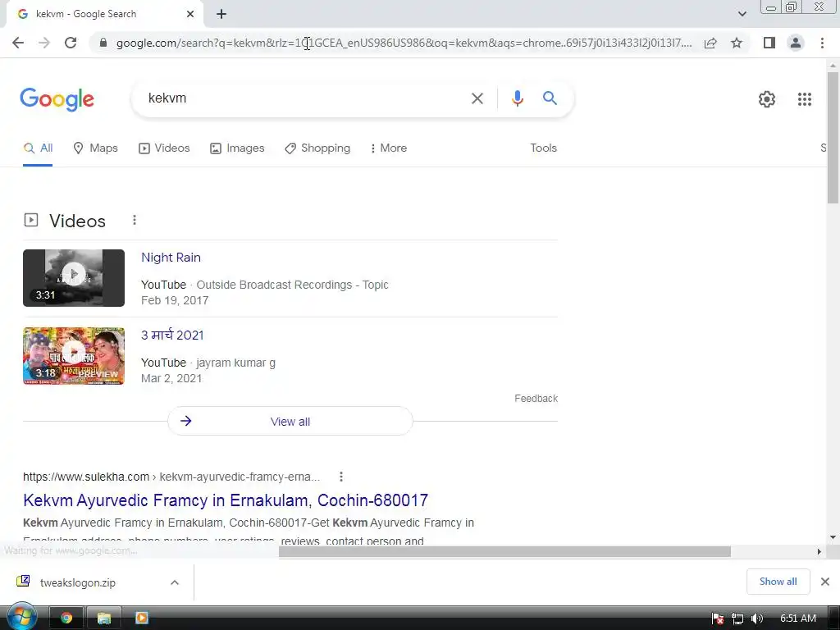Switch to Shopping results
Screen dimensions: 840x630
[317, 148]
